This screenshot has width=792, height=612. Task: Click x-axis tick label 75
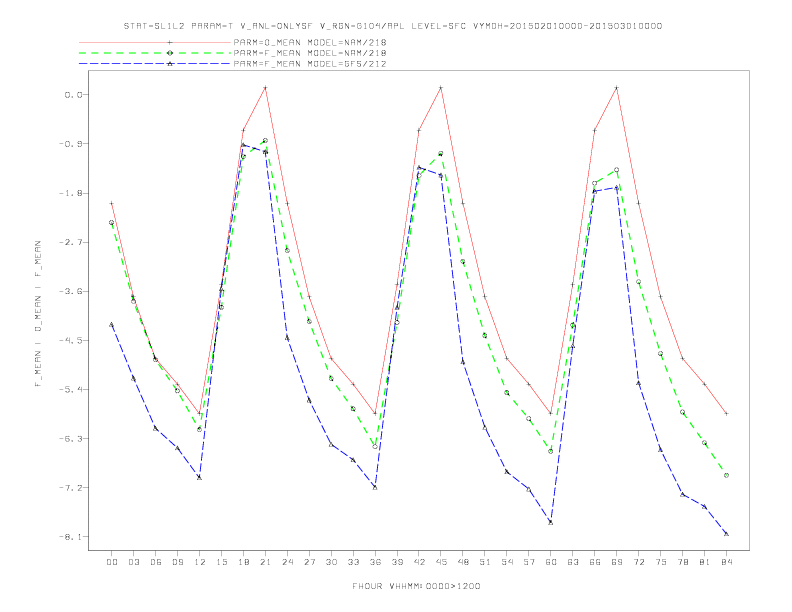click(x=661, y=562)
